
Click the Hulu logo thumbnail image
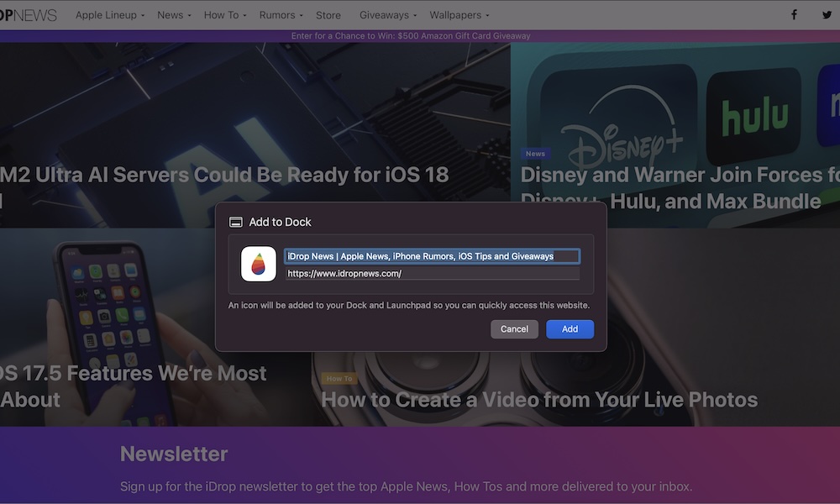[753, 116]
